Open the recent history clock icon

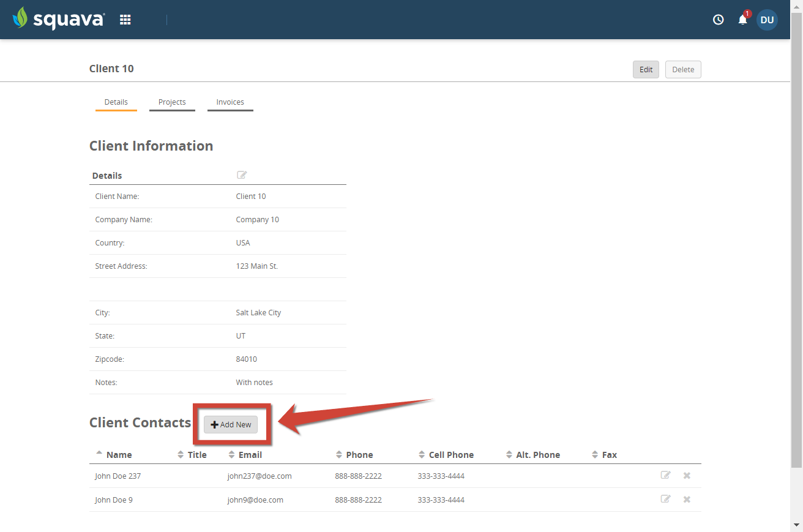pos(718,19)
